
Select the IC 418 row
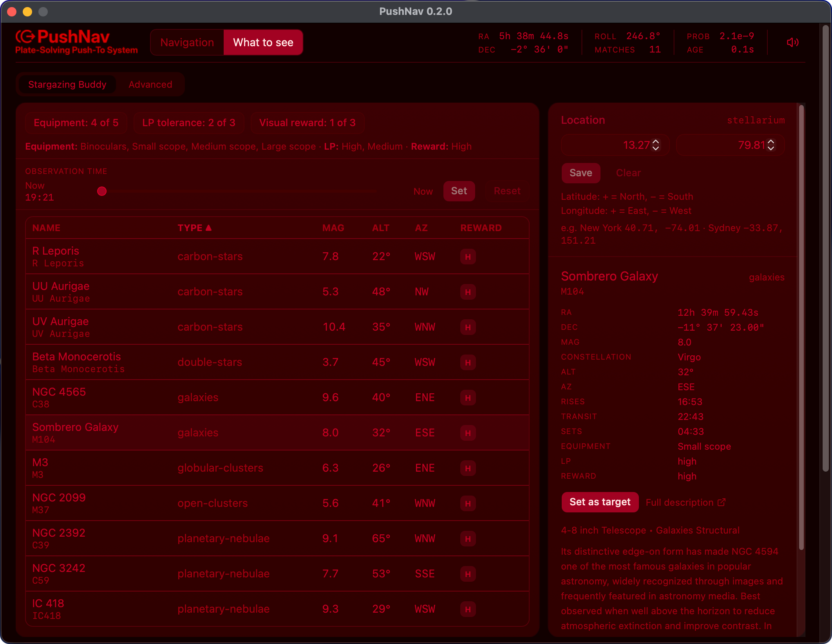pos(277,609)
